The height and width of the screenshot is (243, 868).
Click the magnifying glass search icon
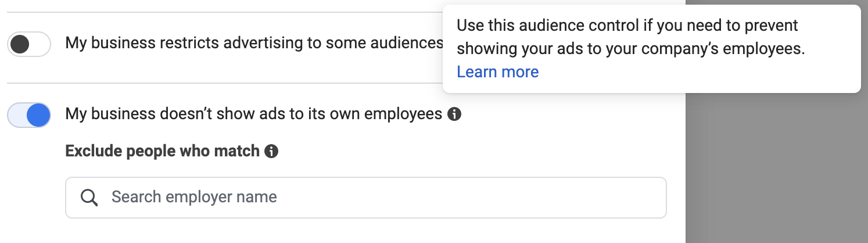(89, 198)
